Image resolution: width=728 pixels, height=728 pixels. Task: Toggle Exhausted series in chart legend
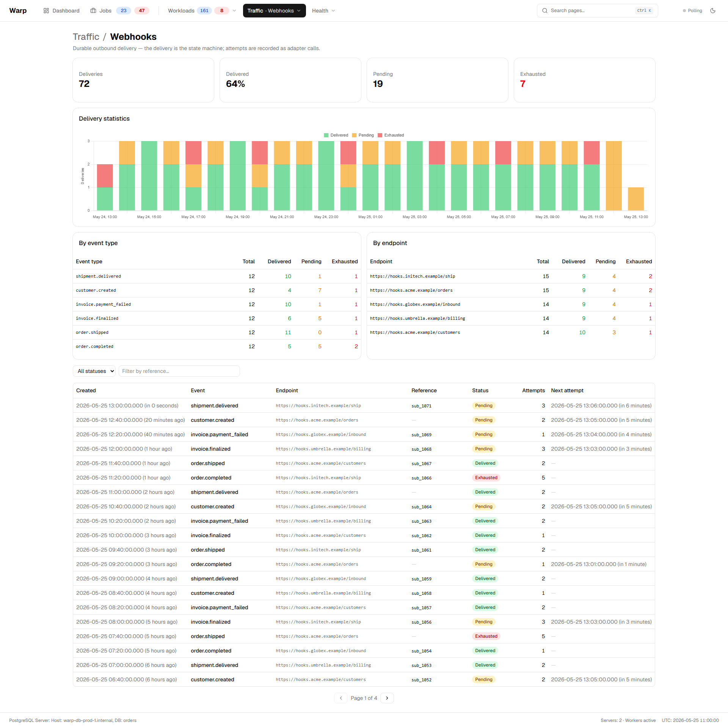point(391,135)
